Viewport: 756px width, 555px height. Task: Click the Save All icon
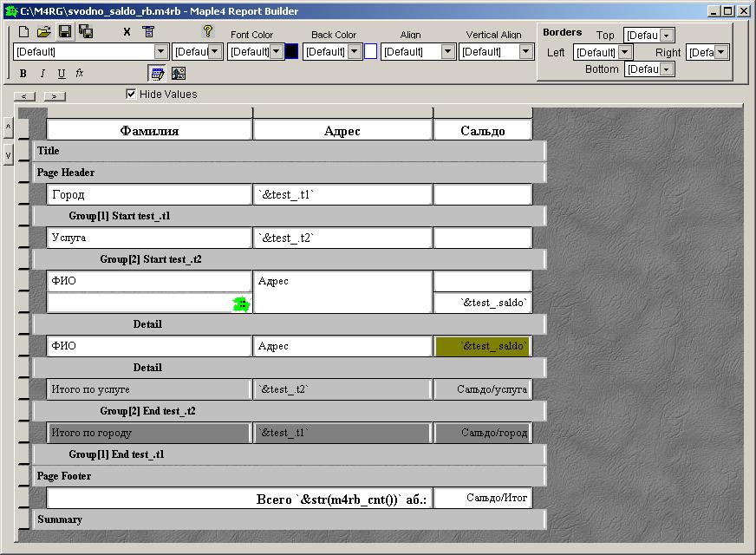tap(86, 32)
